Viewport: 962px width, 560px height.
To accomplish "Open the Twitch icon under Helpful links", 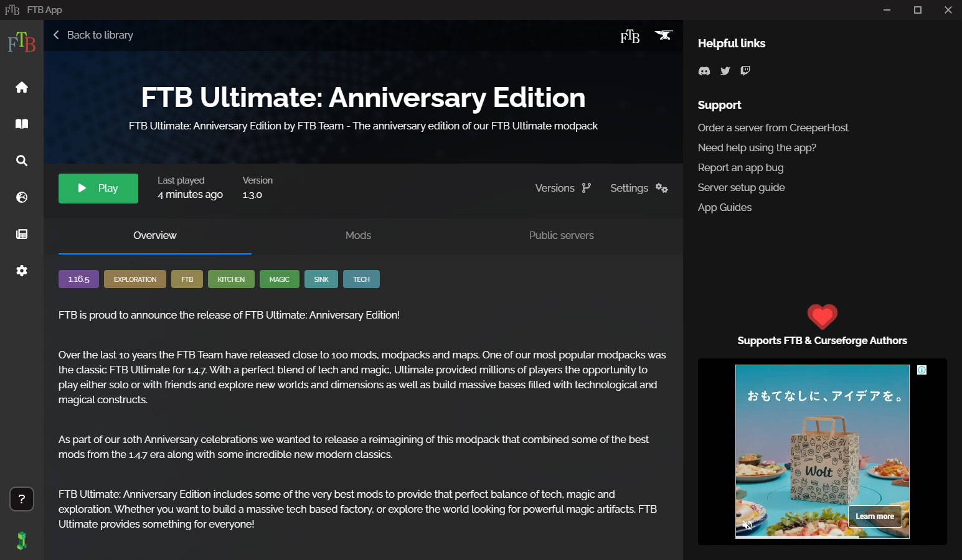I will point(745,71).
